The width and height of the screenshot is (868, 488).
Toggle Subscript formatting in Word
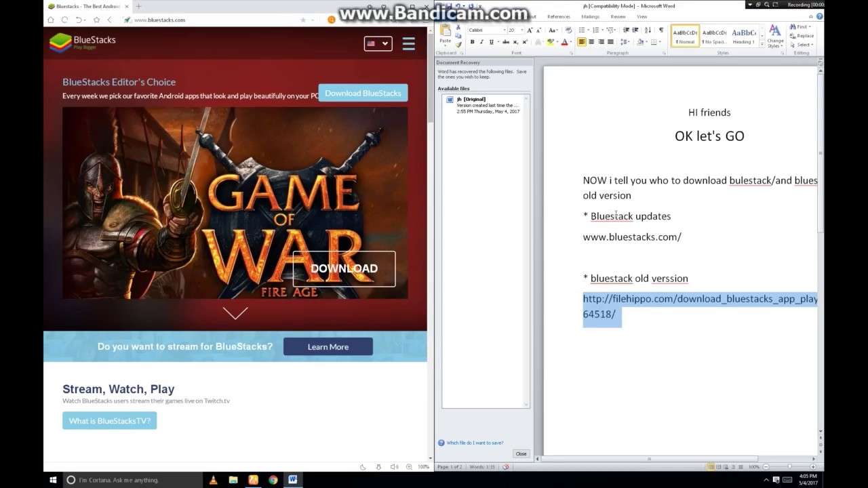pyautogui.click(x=515, y=42)
